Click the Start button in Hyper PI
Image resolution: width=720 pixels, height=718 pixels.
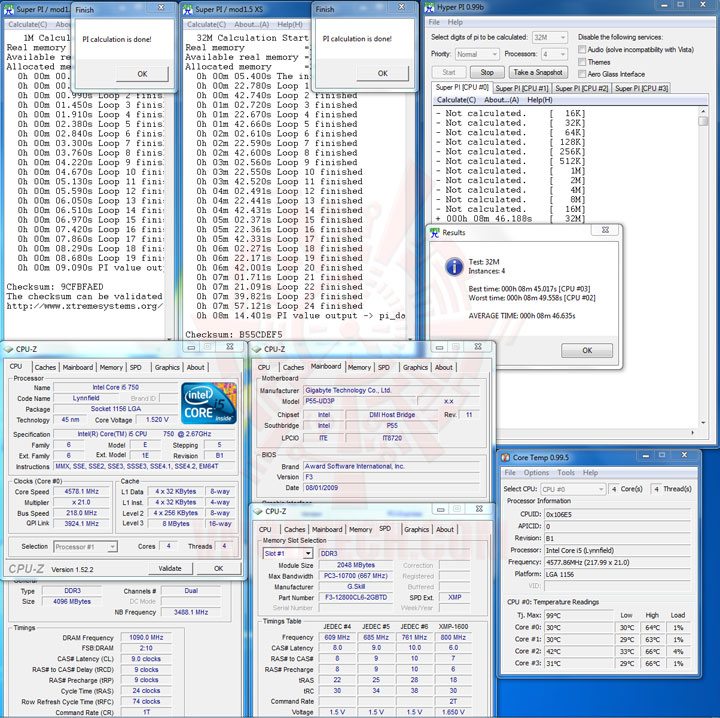449,73
